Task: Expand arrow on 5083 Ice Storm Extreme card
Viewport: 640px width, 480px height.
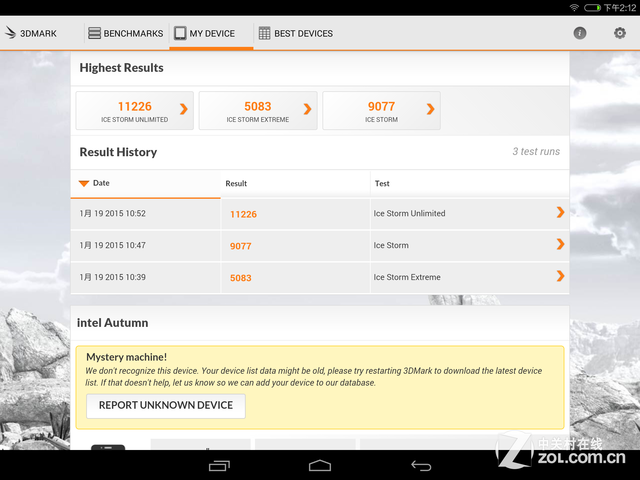Action: coord(307,109)
